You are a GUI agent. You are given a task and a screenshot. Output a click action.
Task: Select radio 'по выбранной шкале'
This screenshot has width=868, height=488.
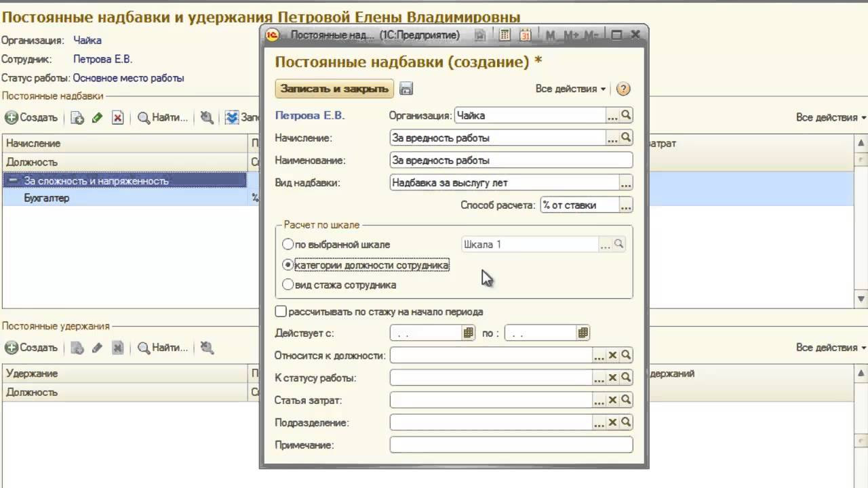coord(288,244)
